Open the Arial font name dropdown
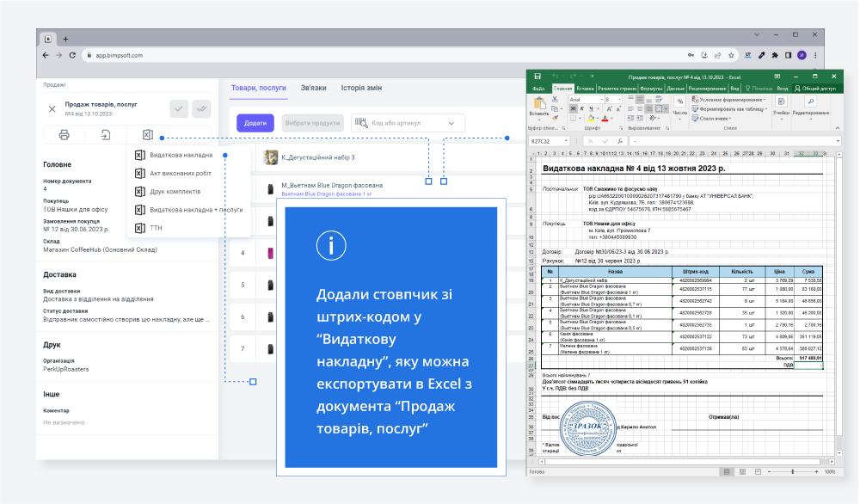860x504 pixels. click(600, 100)
